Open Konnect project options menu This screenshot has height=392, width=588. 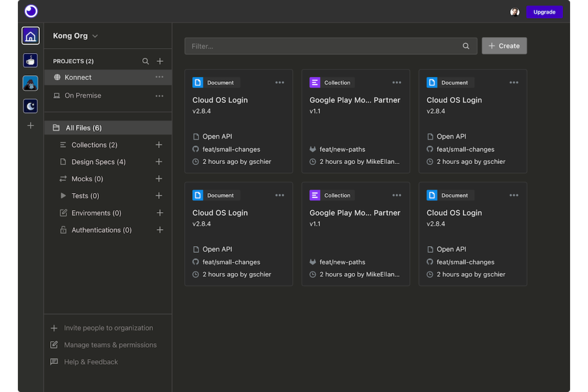pyautogui.click(x=159, y=77)
